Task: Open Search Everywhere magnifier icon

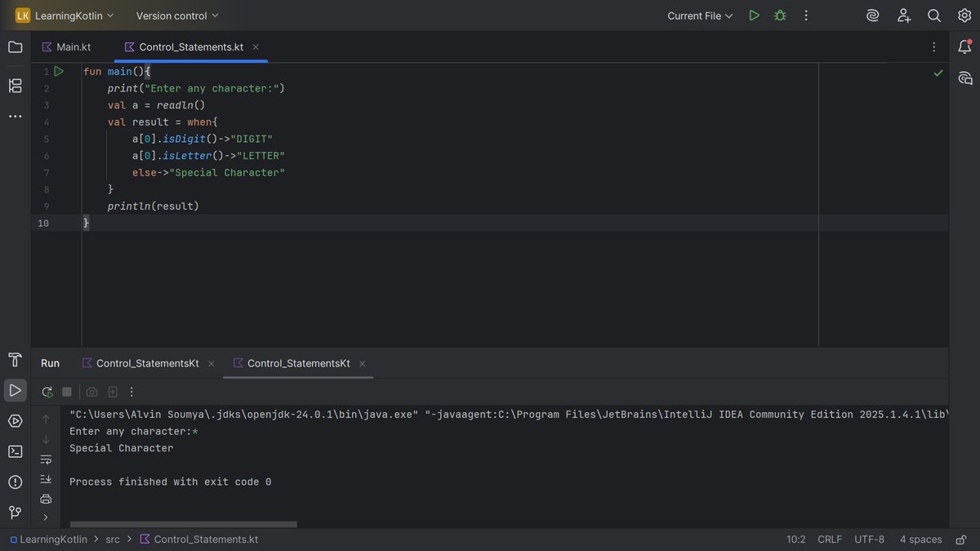Action: [x=934, y=16]
